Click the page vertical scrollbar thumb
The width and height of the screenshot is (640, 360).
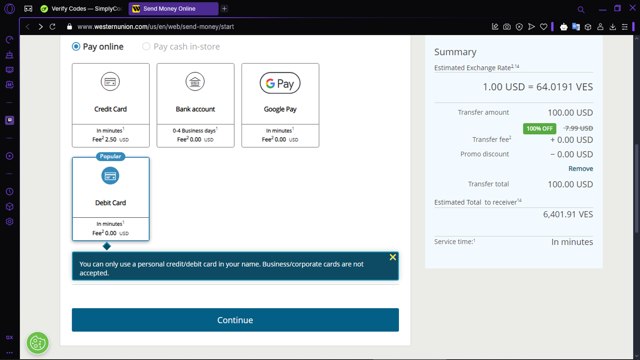point(637,189)
